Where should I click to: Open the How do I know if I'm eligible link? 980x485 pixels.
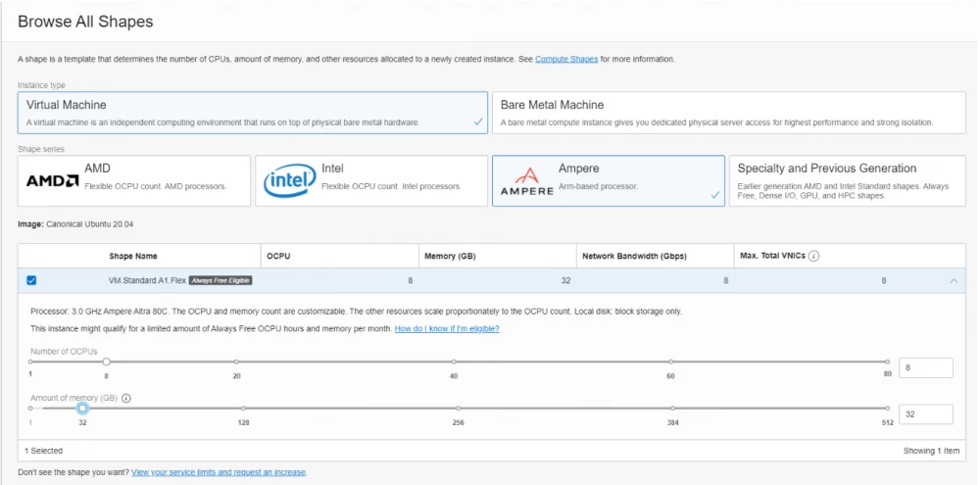(447, 329)
